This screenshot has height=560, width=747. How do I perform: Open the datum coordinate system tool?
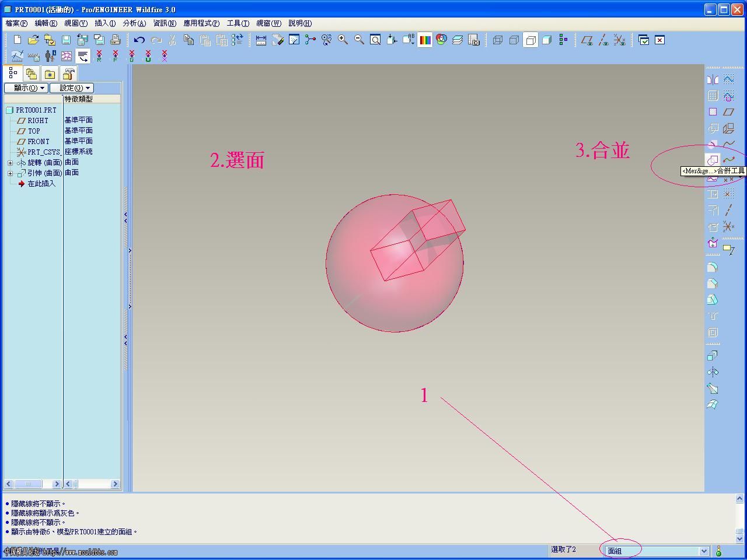pyautogui.click(x=729, y=226)
